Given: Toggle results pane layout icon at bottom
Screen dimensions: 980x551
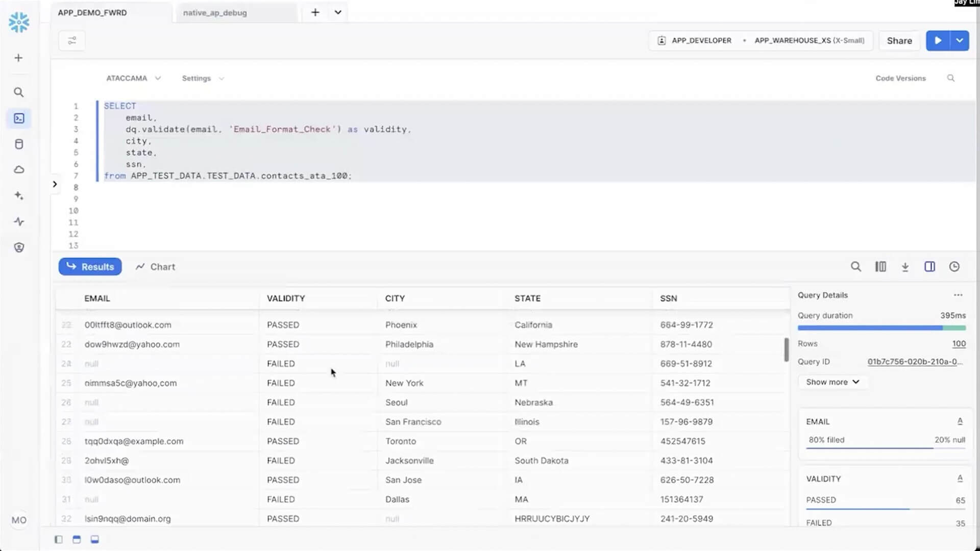Looking at the screenshot, I should coord(94,539).
